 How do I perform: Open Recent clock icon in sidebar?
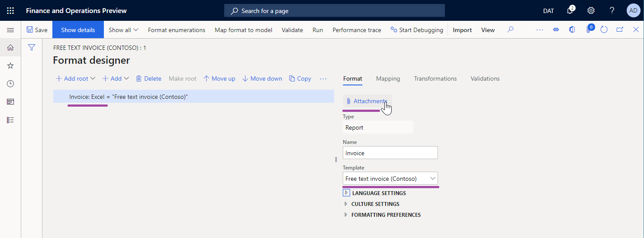[x=10, y=84]
